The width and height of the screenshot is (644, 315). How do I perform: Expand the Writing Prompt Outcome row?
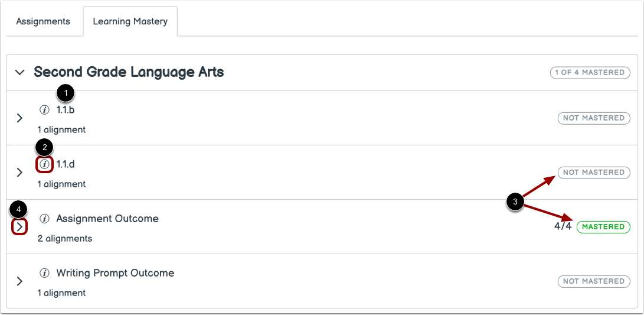tap(19, 281)
